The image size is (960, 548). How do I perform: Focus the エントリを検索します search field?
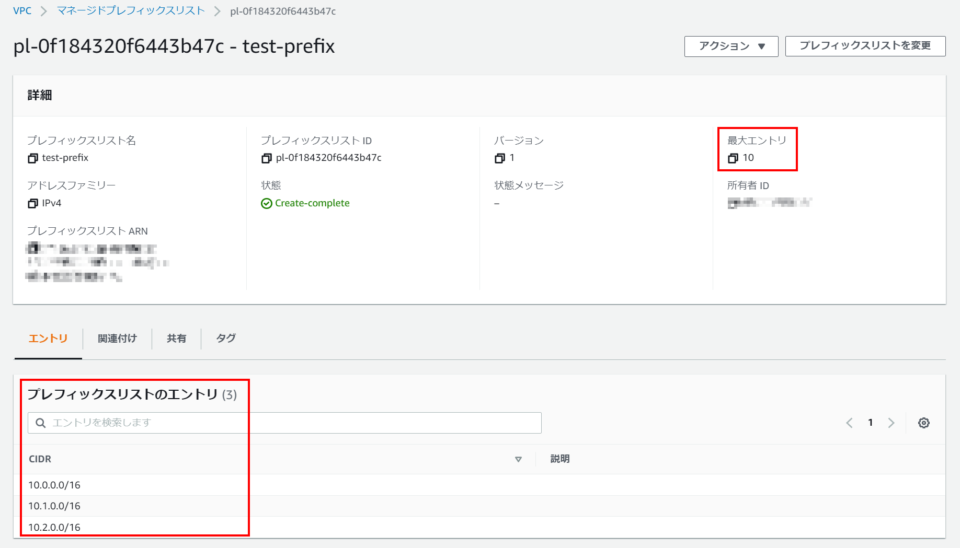(285, 422)
